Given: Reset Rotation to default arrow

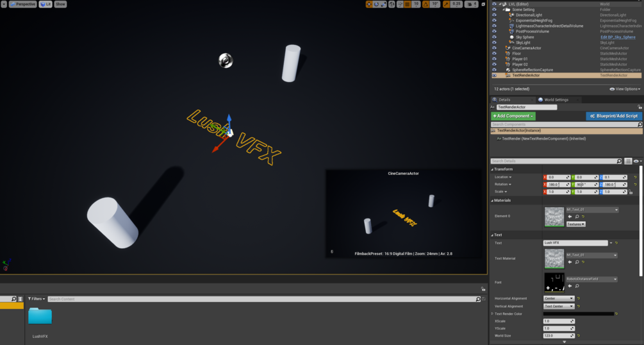Looking at the screenshot, I should tap(635, 185).
